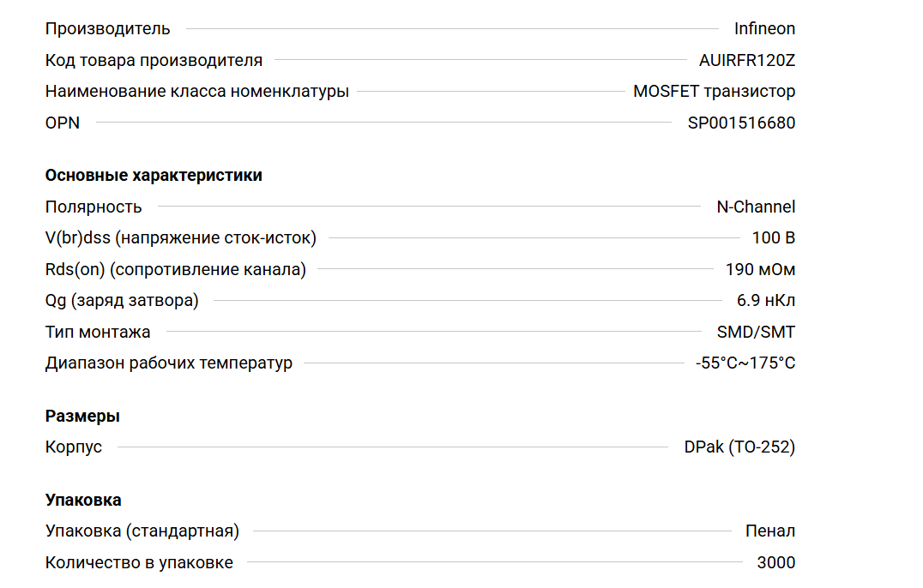Click the Infineon manufacturer value
The width and height of the screenshot is (923, 588).
coord(764,28)
